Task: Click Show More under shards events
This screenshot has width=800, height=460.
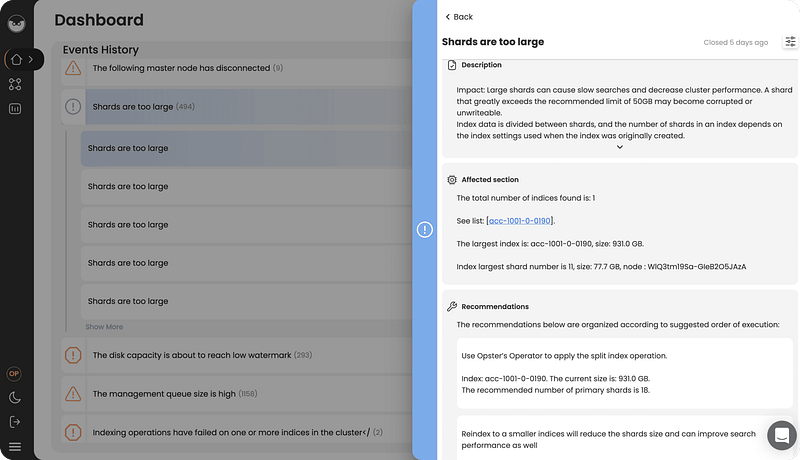Action: click(104, 326)
